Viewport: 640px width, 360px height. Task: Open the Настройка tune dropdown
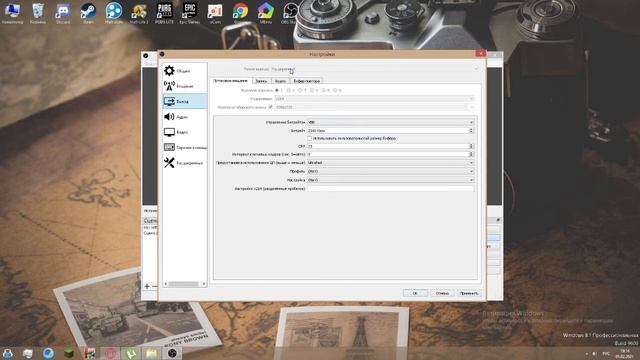tap(391, 180)
